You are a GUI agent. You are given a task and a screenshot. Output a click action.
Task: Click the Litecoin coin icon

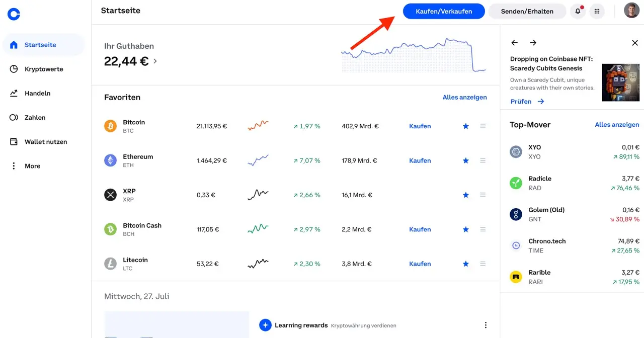point(110,264)
